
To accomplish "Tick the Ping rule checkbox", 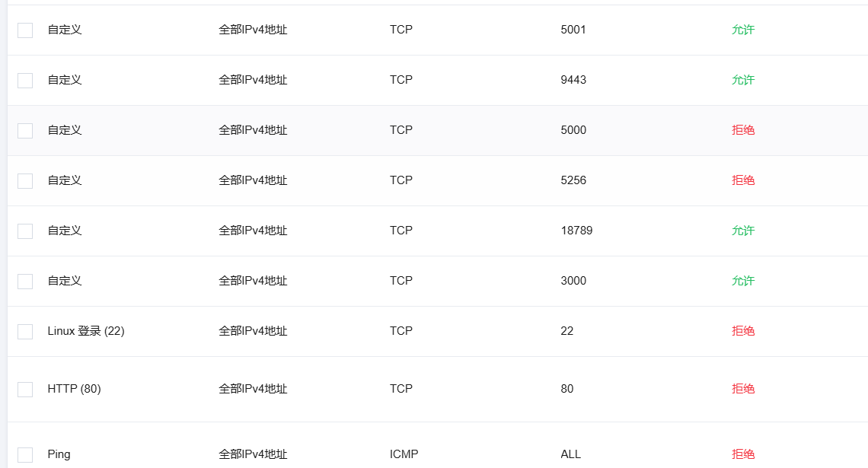I will pyautogui.click(x=25, y=455).
